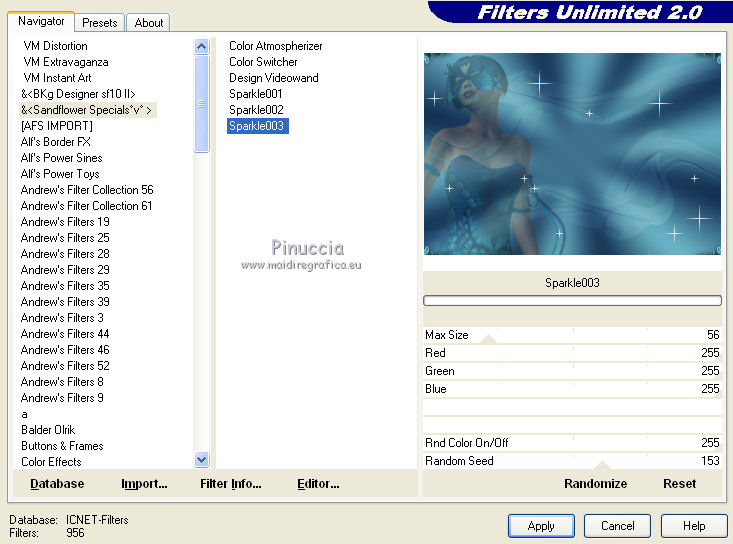The image size is (733, 544).
Task: Select VM Extravaganza category
Action: pyautogui.click(x=66, y=62)
